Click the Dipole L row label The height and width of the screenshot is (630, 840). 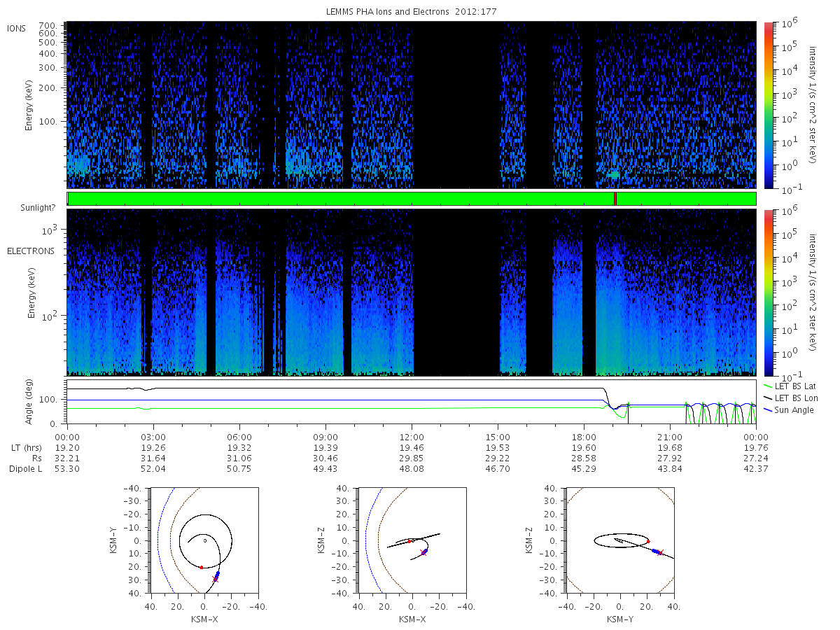[x=26, y=469]
